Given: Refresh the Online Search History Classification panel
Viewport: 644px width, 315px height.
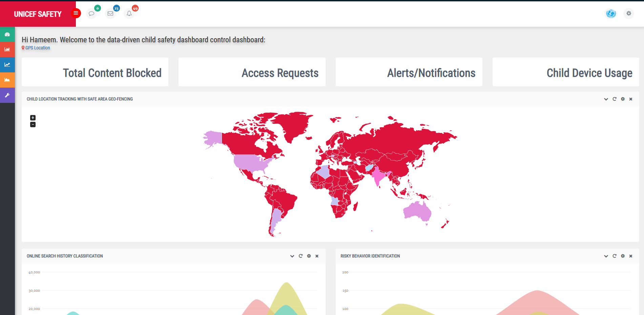Looking at the screenshot, I should [x=300, y=256].
